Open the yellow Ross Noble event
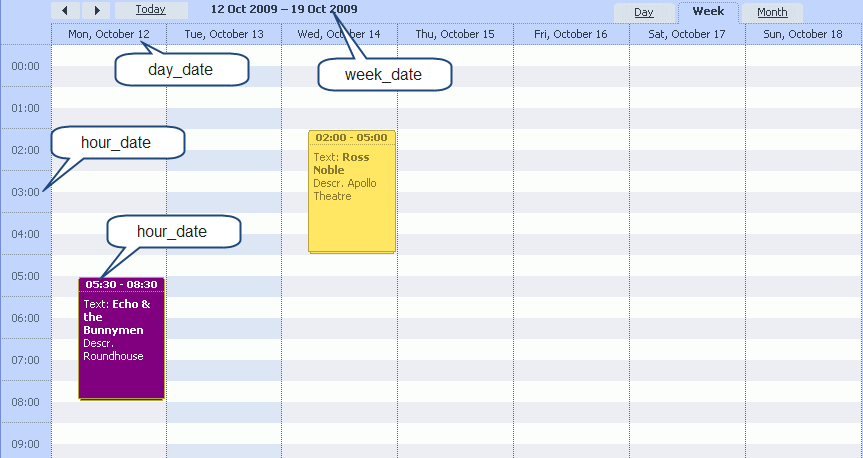 [x=352, y=200]
